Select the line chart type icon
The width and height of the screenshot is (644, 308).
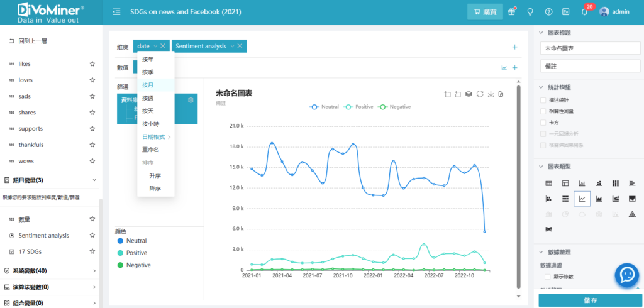click(582, 199)
